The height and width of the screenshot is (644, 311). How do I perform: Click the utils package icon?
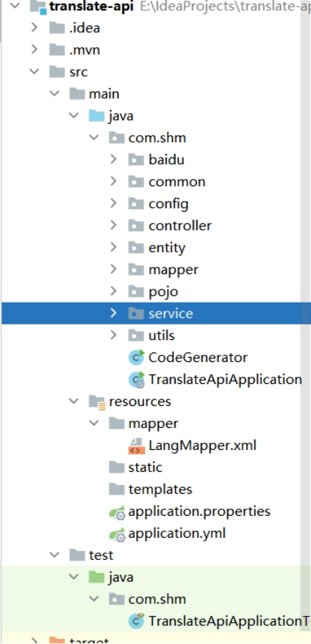(136, 335)
